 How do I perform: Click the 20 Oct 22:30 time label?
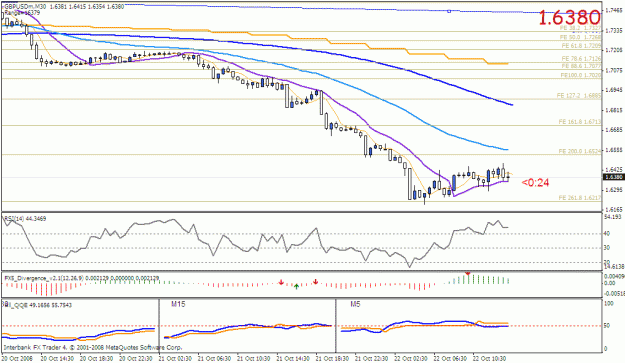pyautogui.click(x=136, y=359)
